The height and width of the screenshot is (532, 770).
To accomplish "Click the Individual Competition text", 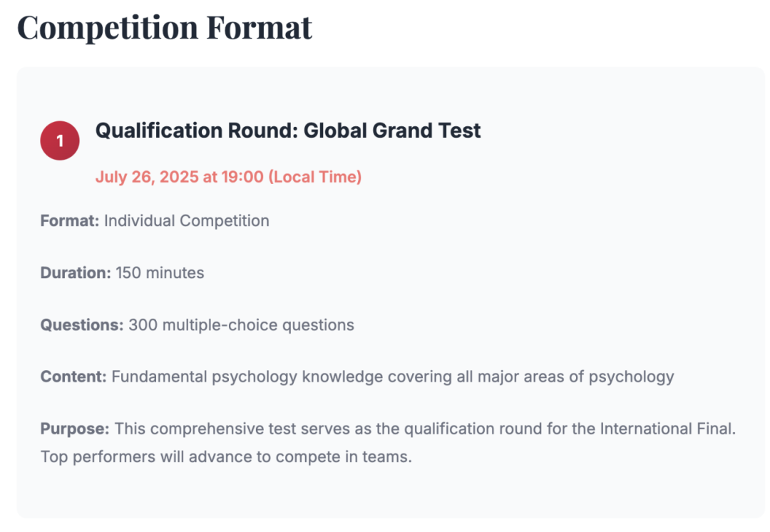I will tap(187, 221).
